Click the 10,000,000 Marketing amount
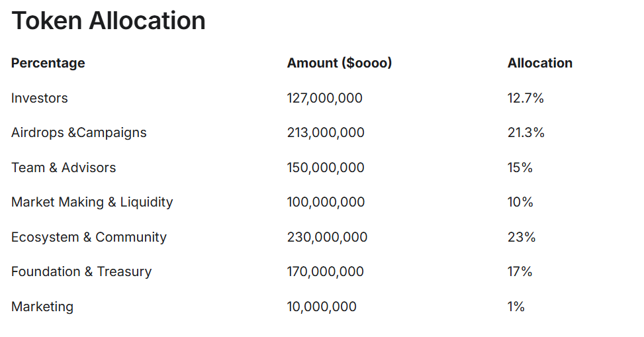644x337 pixels. coord(322,307)
